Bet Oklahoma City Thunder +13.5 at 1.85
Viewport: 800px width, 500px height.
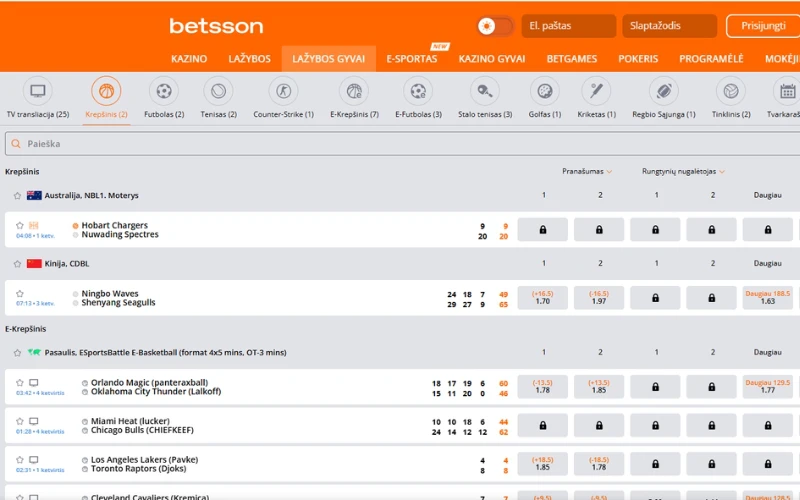599,387
